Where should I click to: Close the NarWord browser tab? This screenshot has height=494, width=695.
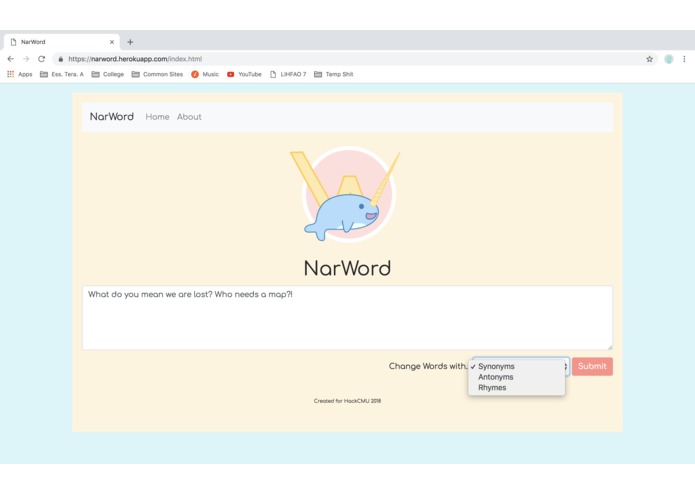(112, 42)
